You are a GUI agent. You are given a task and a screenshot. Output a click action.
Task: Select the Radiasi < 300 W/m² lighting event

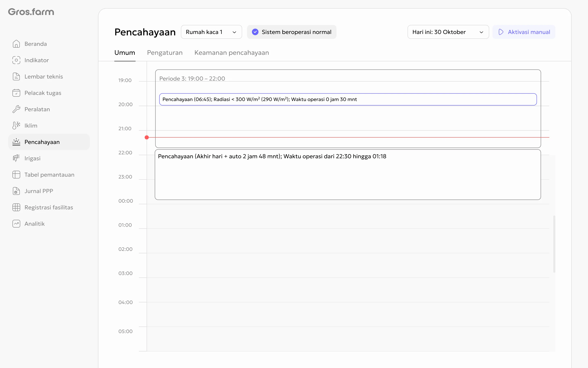pyautogui.click(x=348, y=99)
